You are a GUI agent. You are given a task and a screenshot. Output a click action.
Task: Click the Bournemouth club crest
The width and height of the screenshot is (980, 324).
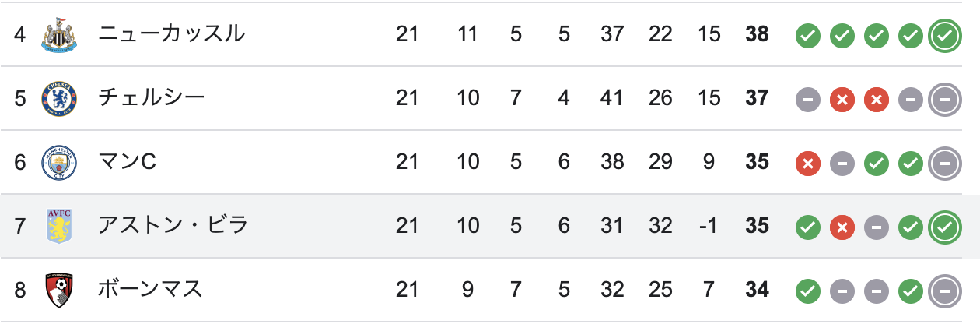(x=60, y=291)
